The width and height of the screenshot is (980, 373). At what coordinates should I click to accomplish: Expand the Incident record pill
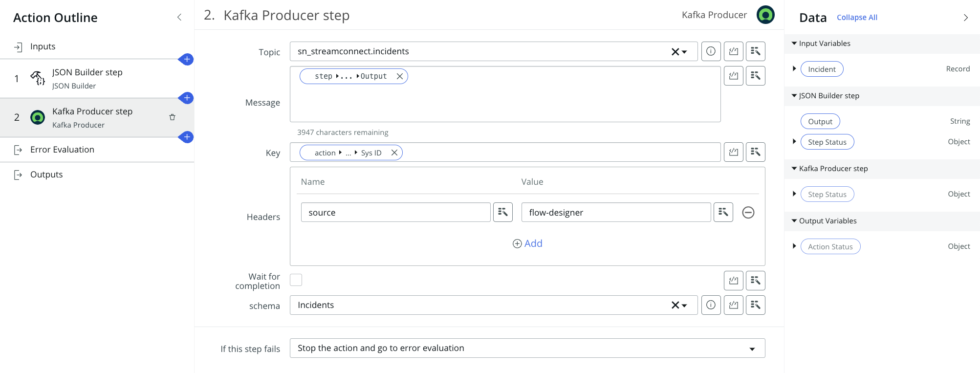(x=794, y=69)
